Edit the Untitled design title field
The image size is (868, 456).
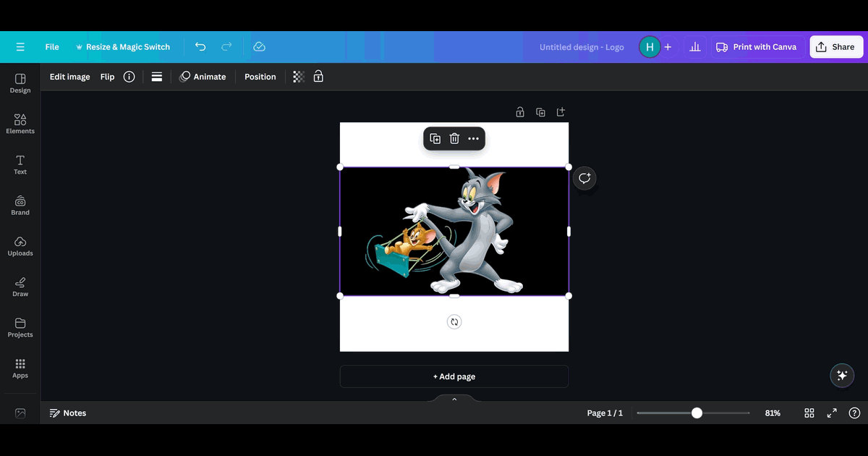point(582,47)
